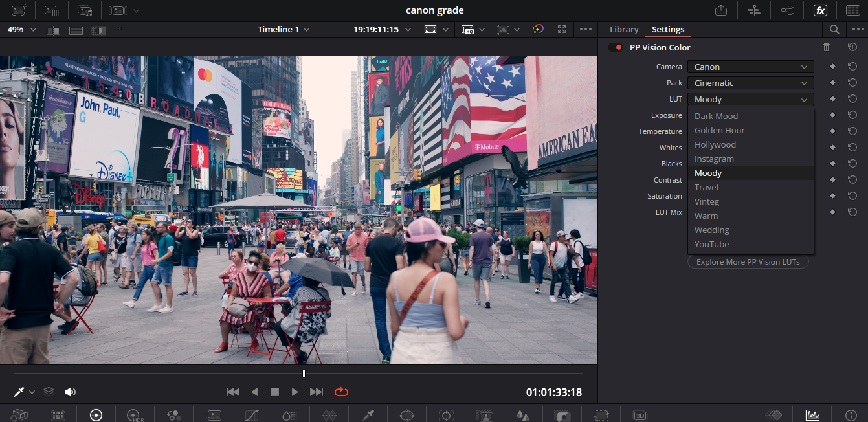Open the Power Window palette
This screenshot has height=422, width=868.
click(406, 416)
